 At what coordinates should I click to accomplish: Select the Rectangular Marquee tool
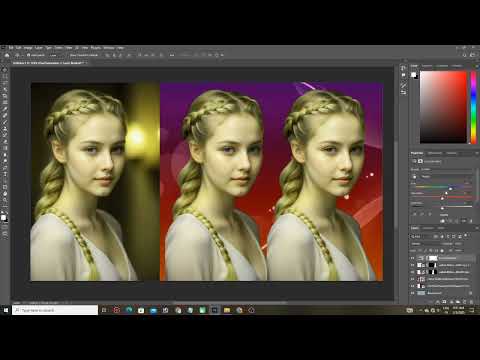5,76
